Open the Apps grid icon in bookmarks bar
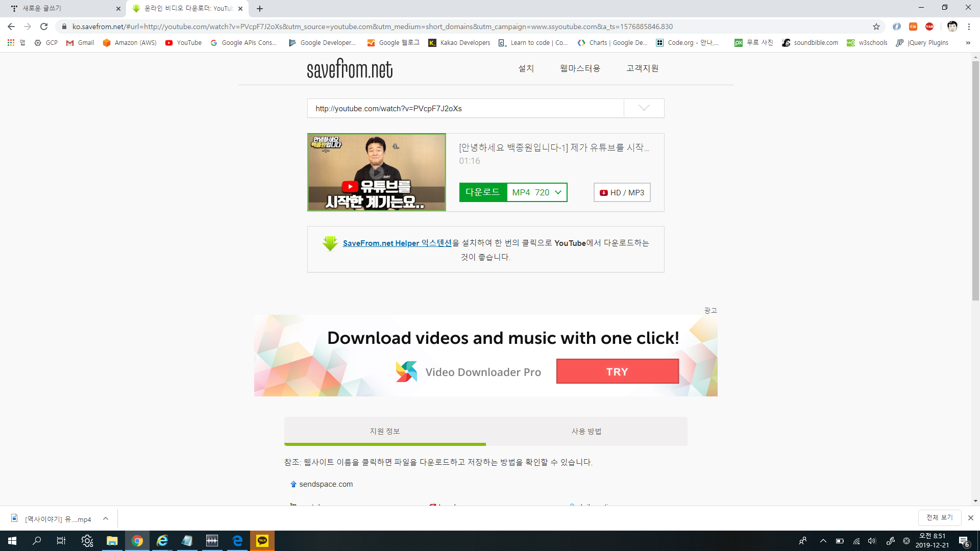This screenshot has height=551, width=980. click(x=11, y=43)
